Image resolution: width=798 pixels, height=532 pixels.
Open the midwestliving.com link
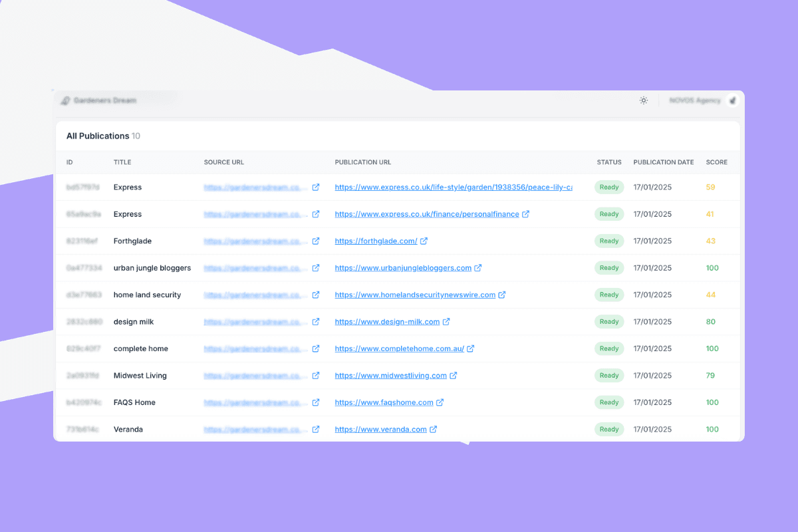click(390, 376)
